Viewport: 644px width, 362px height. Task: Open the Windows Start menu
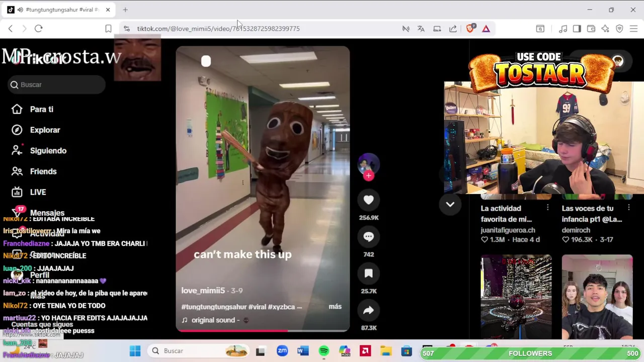[135, 351]
